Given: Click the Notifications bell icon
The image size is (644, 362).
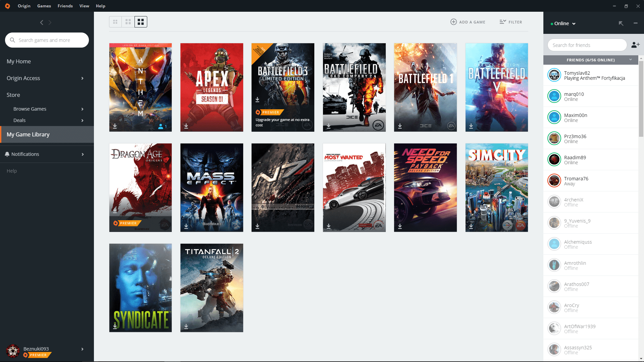Looking at the screenshot, I should (7, 154).
